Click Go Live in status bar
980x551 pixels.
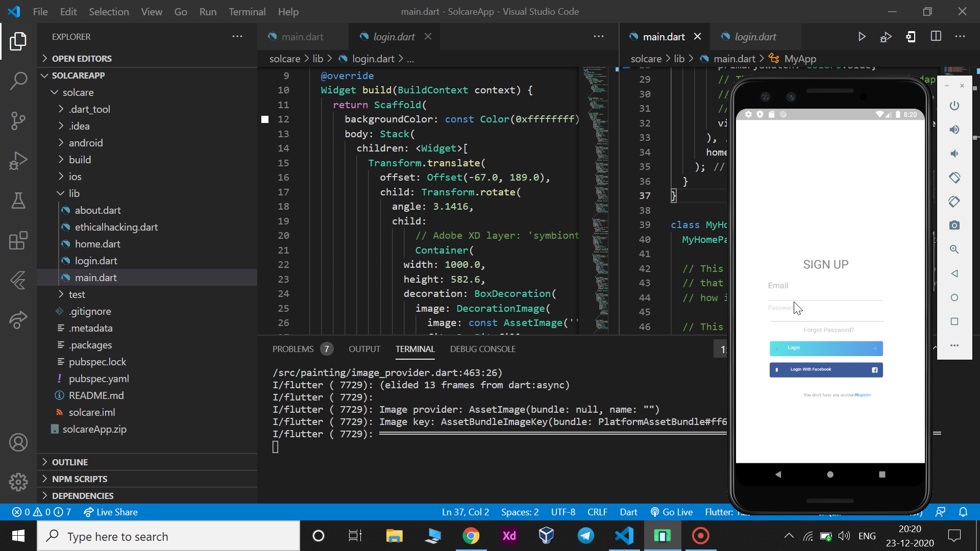(x=671, y=512)
